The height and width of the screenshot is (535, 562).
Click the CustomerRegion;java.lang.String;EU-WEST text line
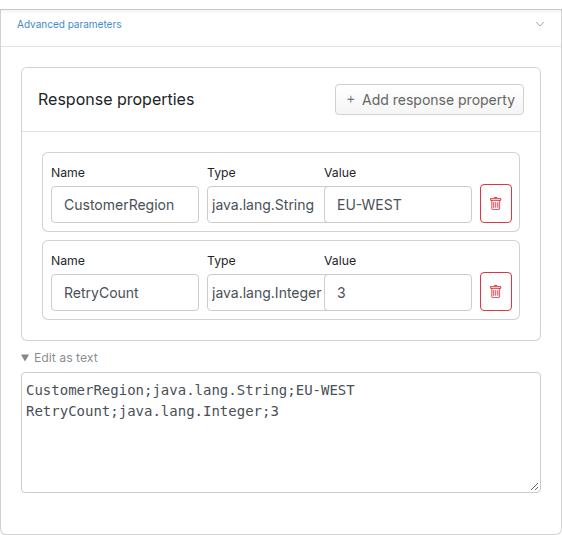pyautogui.click(x=190, y=390)
